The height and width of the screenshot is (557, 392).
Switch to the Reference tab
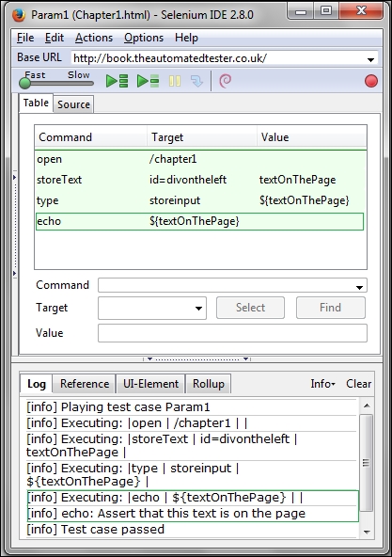click(85, 384)
